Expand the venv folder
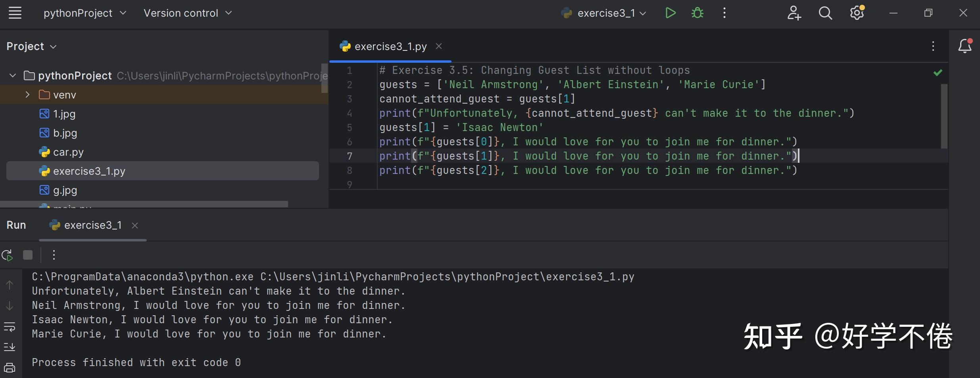Image resolution: width=980 pixels, height=378 pixels. (27, 95)
